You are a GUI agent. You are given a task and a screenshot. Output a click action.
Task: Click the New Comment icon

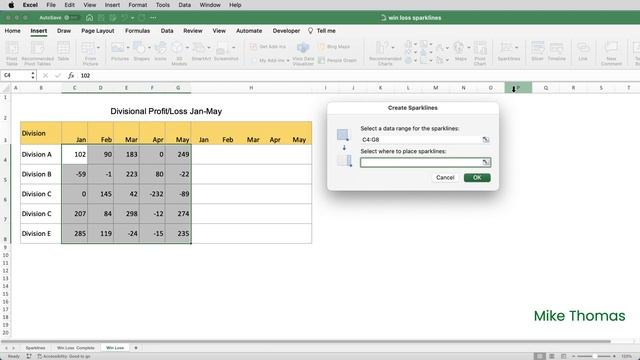click(611, 52)
